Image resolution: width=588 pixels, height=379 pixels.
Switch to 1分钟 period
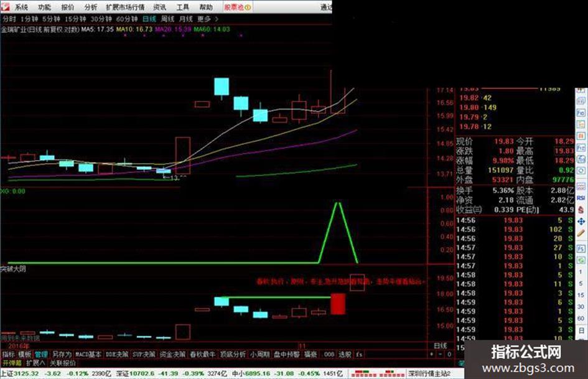tap(29, 19)
